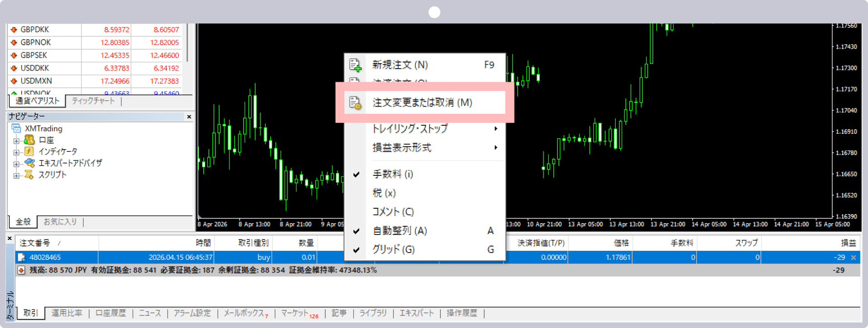The height and width of the screenshot is (328, 868).
Task: Open the エキスパート terminal tab
Action: (416, 313)
